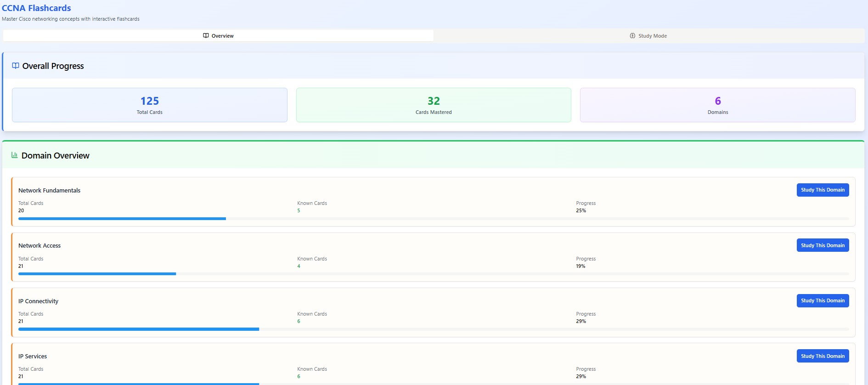The width and height of the screenshot is (868, 385).
Task: Click the Network Fundamentals domain name
Action: [50, 191]
